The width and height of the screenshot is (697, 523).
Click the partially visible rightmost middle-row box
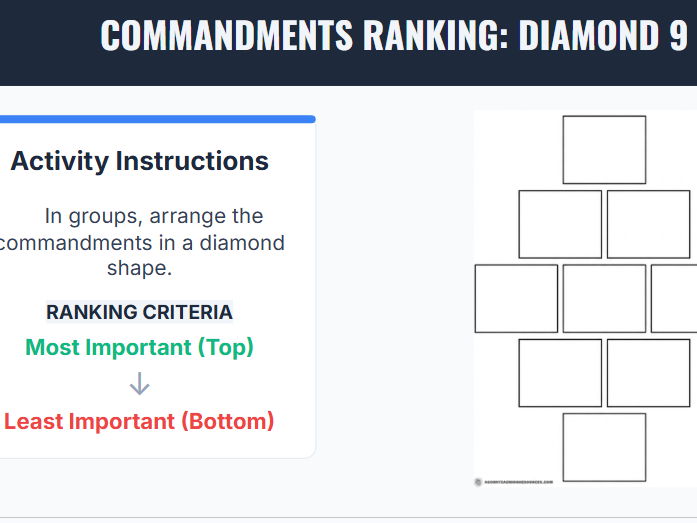point(674,299)
